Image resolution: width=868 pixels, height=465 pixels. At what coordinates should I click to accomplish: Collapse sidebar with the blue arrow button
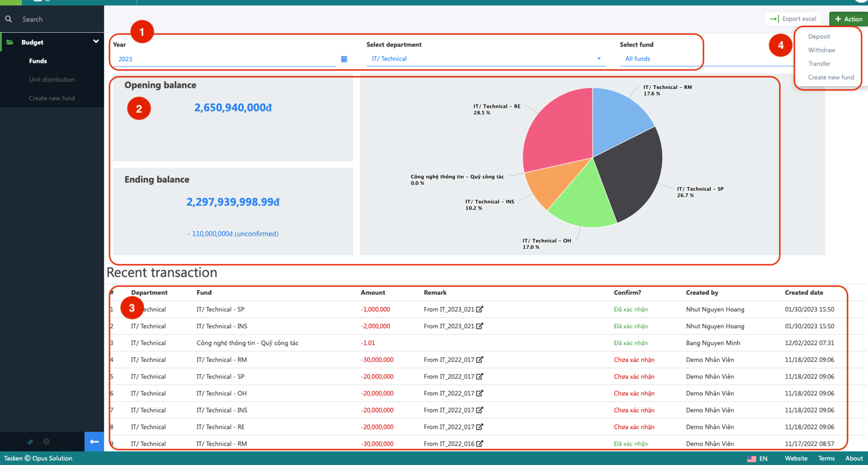[x=94, y=442]
